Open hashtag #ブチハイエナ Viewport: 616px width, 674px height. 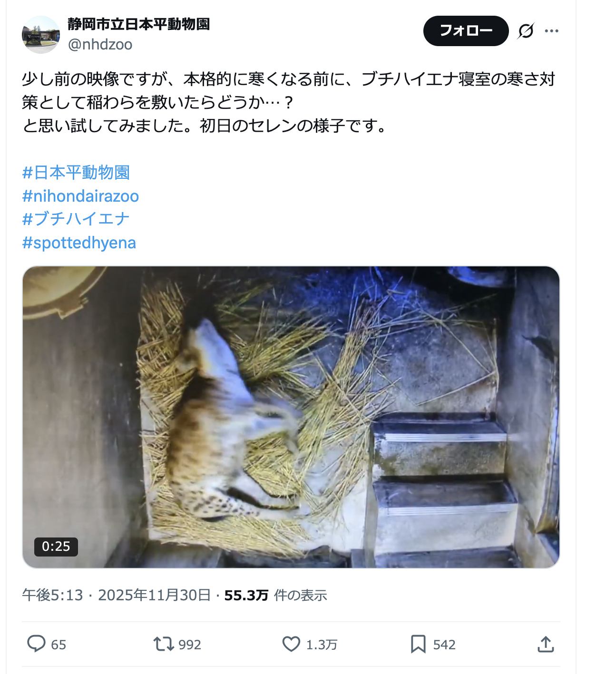click(x=76, y=219)
